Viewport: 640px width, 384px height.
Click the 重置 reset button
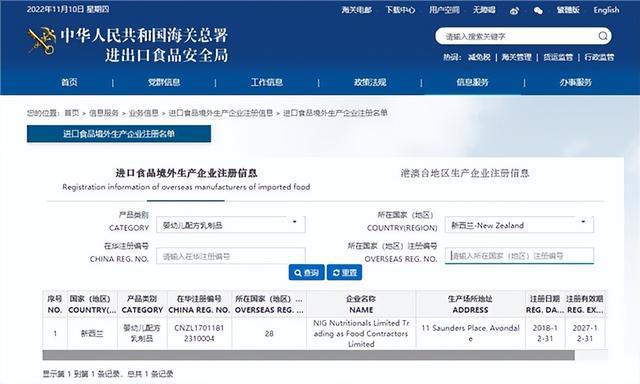click(x=344, y=273)
